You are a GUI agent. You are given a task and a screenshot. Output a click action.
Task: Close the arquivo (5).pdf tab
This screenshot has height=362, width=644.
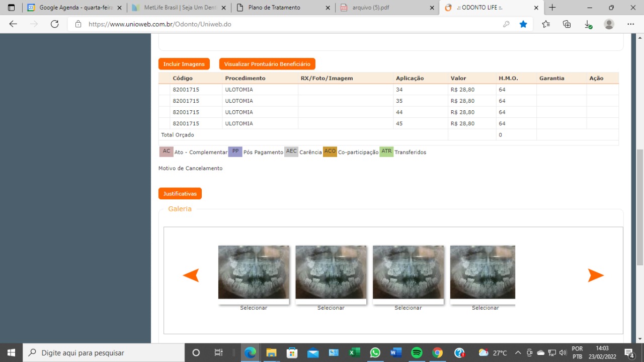(x=432, y=8)
